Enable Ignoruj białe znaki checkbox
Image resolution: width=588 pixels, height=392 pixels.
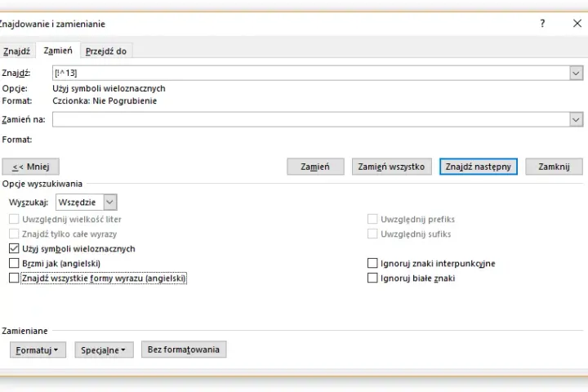click(372, 278)
